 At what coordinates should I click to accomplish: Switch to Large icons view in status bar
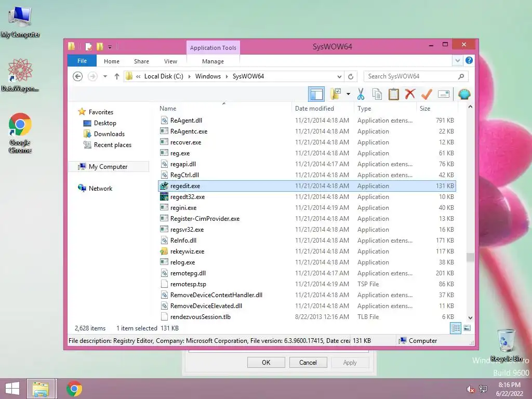(x=467, y=328)
